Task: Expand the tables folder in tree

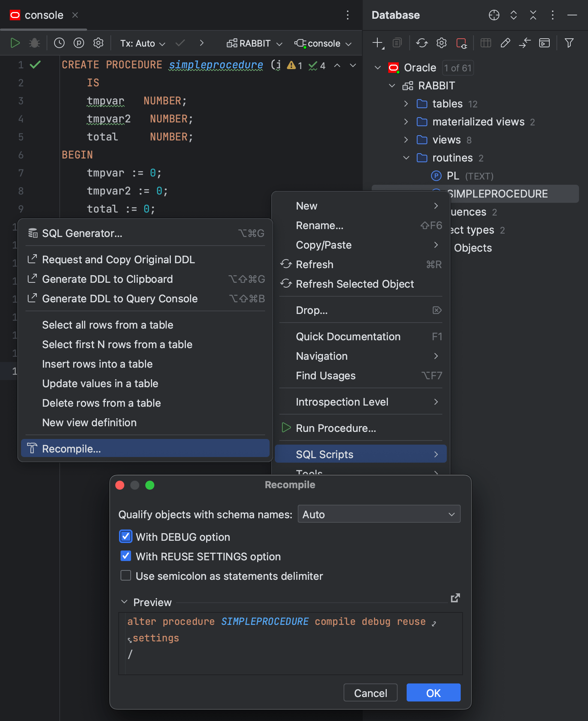Action: [406, 104]
